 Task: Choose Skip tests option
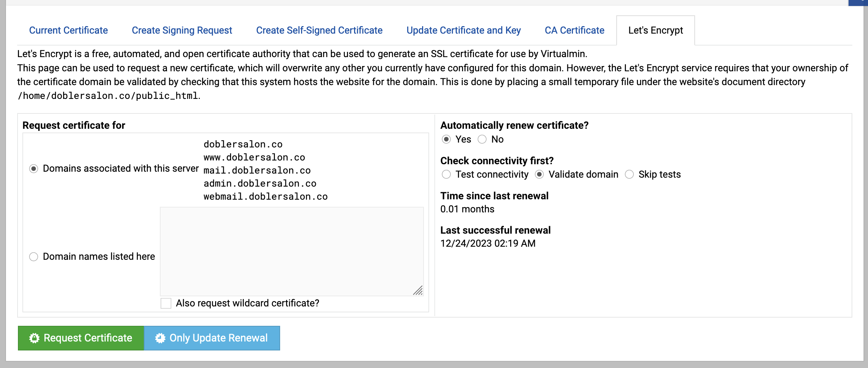click(629, 174)
